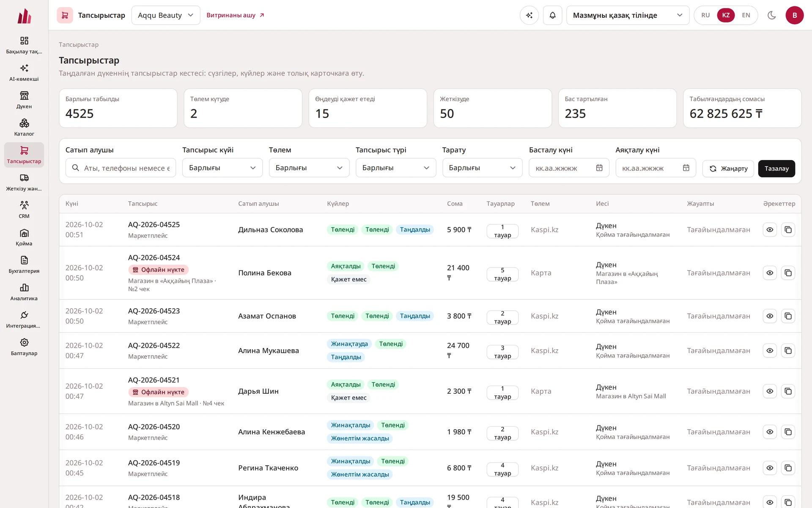
Task: View order AQ-2026-04524 using the eye icon
Action: tap(770, 273)
